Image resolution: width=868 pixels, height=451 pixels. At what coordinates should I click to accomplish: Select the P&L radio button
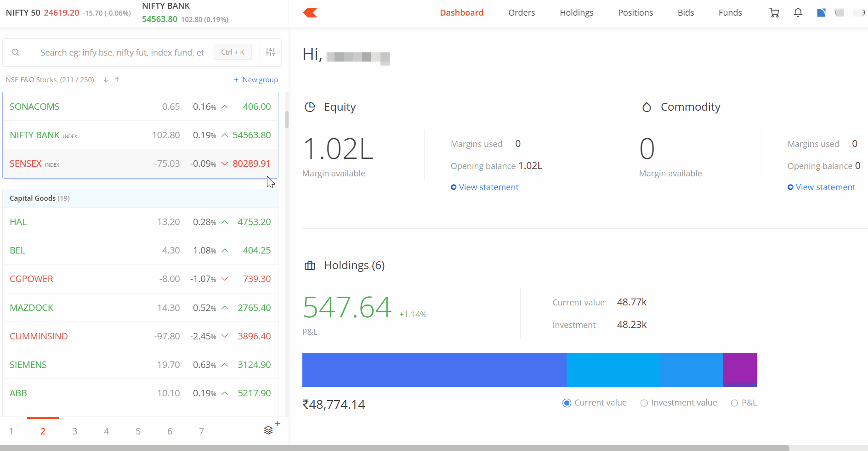point(734,403)
